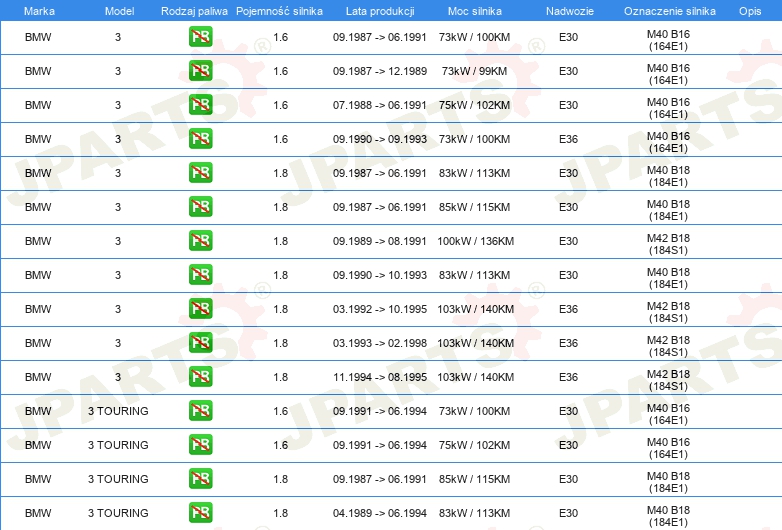Click the fuel icon in the 07.1988 -> 06.1991 row
Screen dimensions: 782x530
coord(200,105)
